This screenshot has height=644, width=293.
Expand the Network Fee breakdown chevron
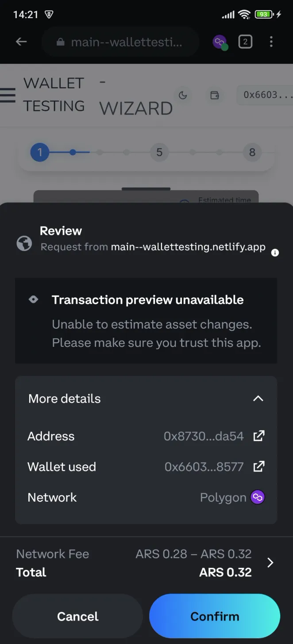tap(270, 563)
